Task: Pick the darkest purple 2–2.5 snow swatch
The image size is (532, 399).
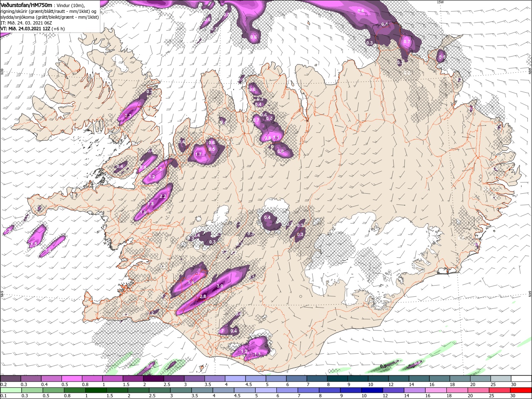Action: tap(153, 379)
